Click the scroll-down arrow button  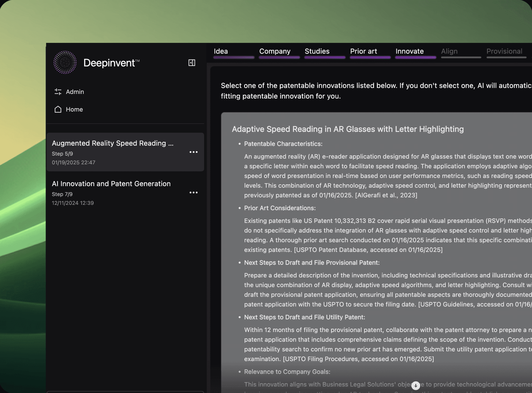pos(416,385)
